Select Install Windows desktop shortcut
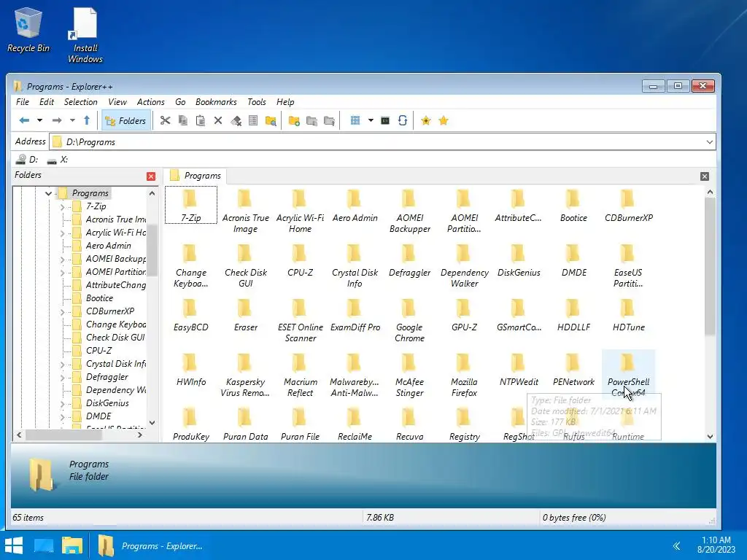The height and width of the screenshot is (560, 747). point(85,35)
